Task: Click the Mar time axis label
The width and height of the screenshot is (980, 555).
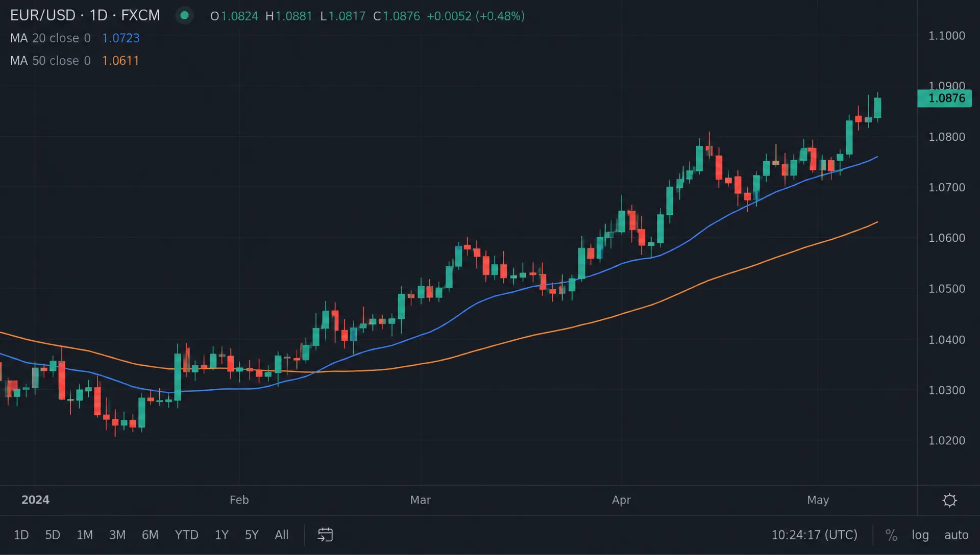Action: (421, 500)
